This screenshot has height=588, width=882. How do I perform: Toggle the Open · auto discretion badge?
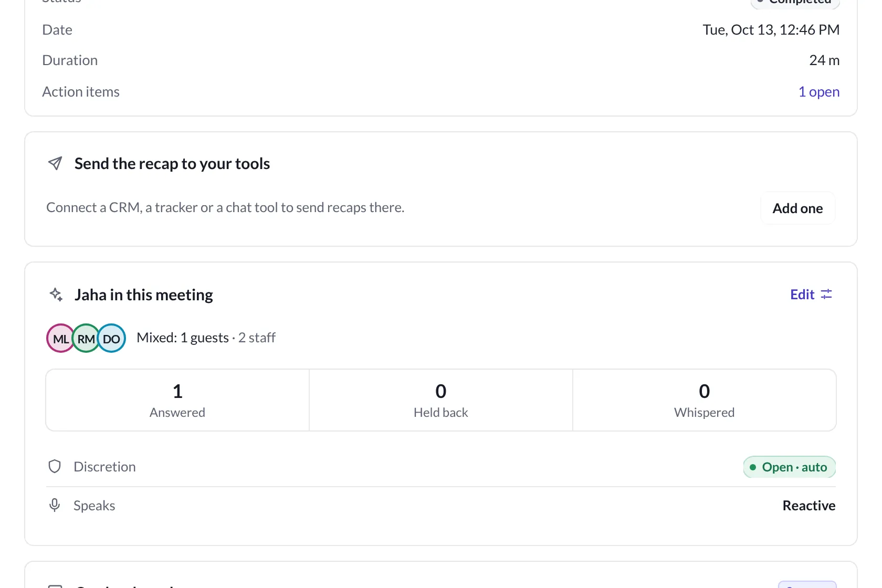(x=789, y=467)
